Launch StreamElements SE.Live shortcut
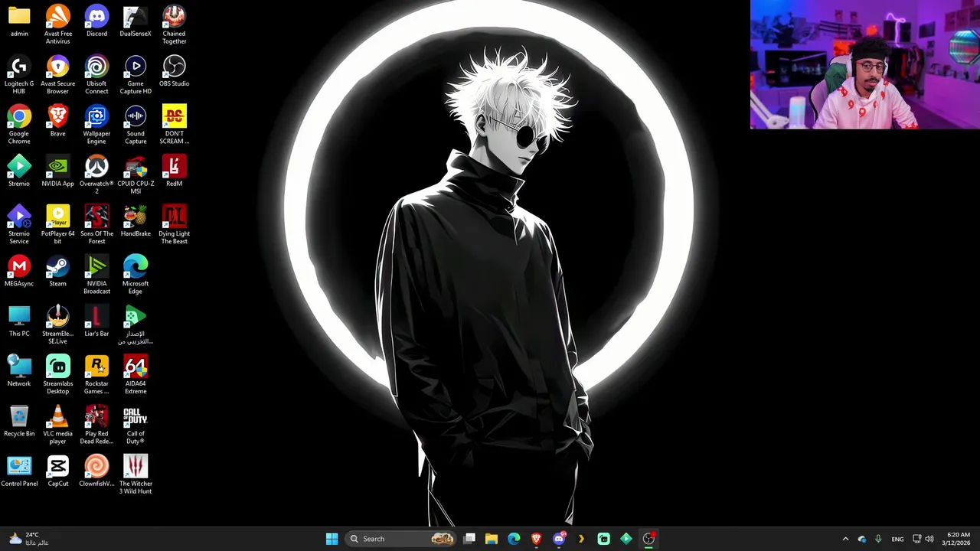Image resolution: width=980 pixels, height=551 pixels. [x=57, y=324]
